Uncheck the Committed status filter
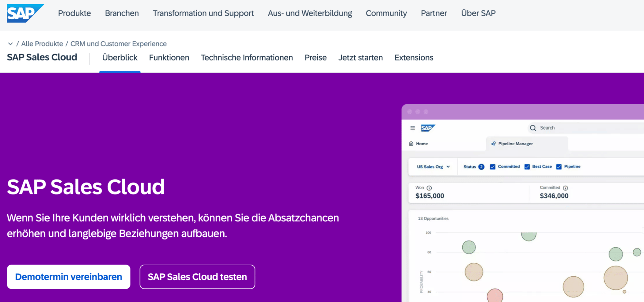 click(x=492, y=166)
